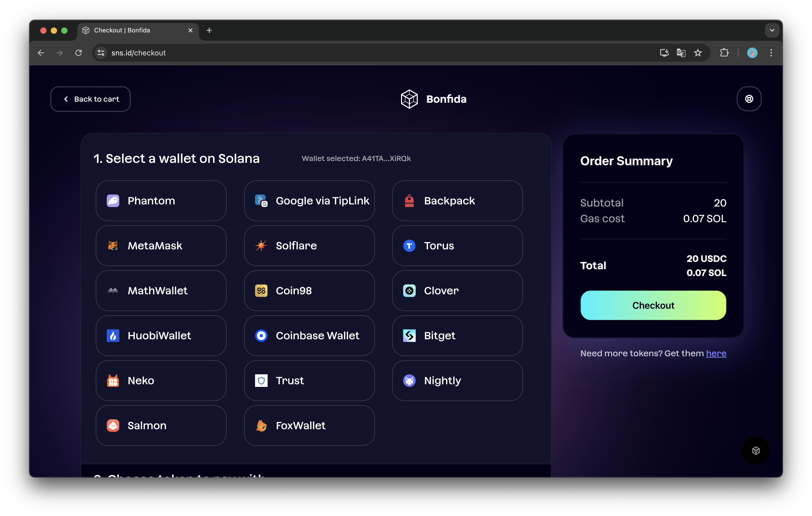Click the Phantom wallet icon
The width and height of the screenshot is (812, 516).
coord(113,201)
